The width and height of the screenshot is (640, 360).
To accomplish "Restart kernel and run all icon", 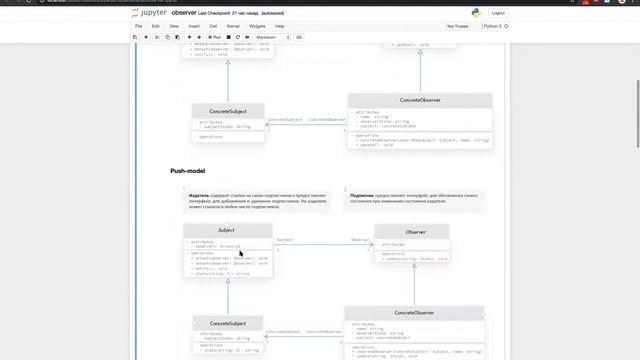I will (247, 37).
